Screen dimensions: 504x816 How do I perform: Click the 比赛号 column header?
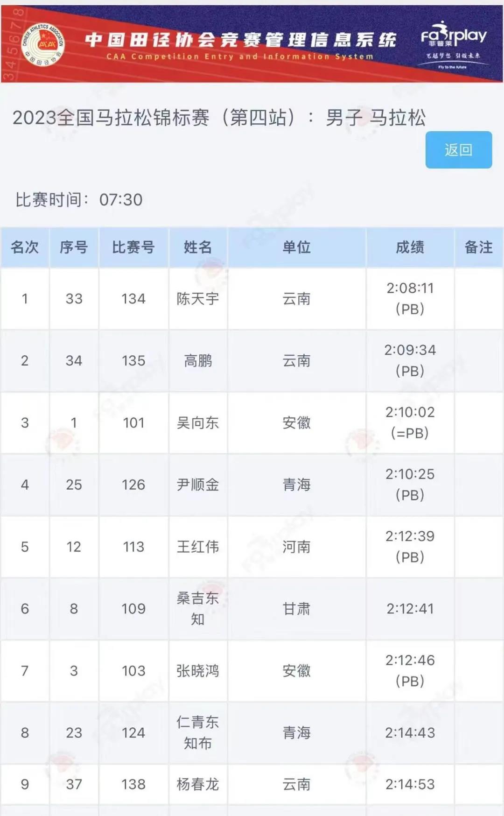(x=133, y=247)
